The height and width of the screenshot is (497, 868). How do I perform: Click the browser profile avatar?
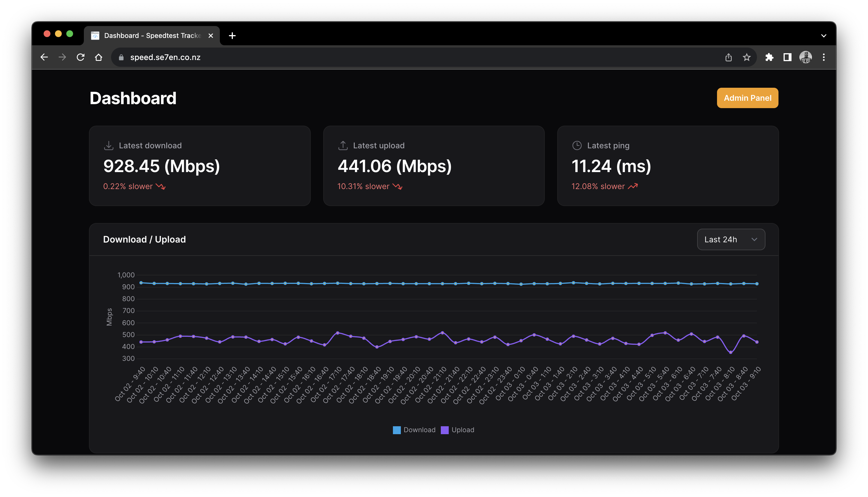806,57
